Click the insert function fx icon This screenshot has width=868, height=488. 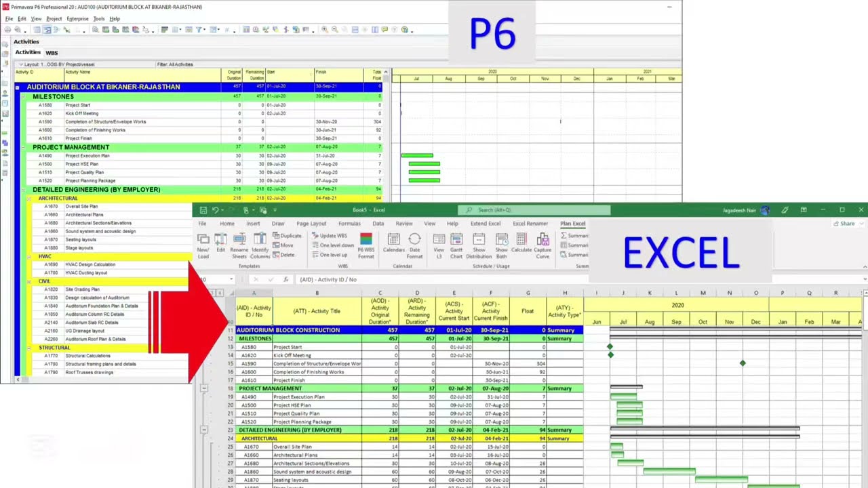(x=285, y=279)
